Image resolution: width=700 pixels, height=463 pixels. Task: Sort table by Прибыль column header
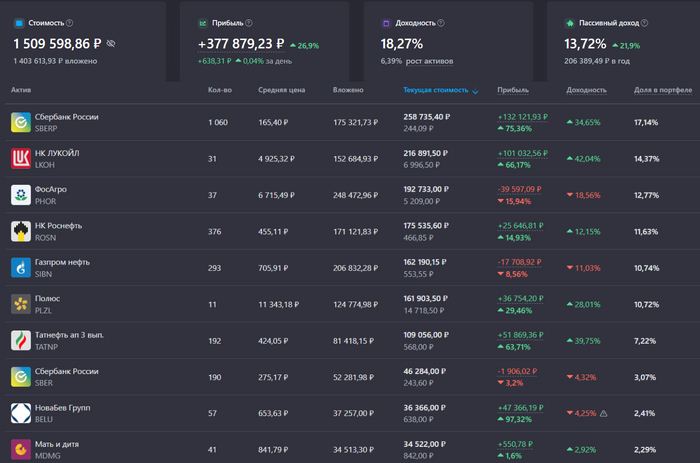[513, 90]
